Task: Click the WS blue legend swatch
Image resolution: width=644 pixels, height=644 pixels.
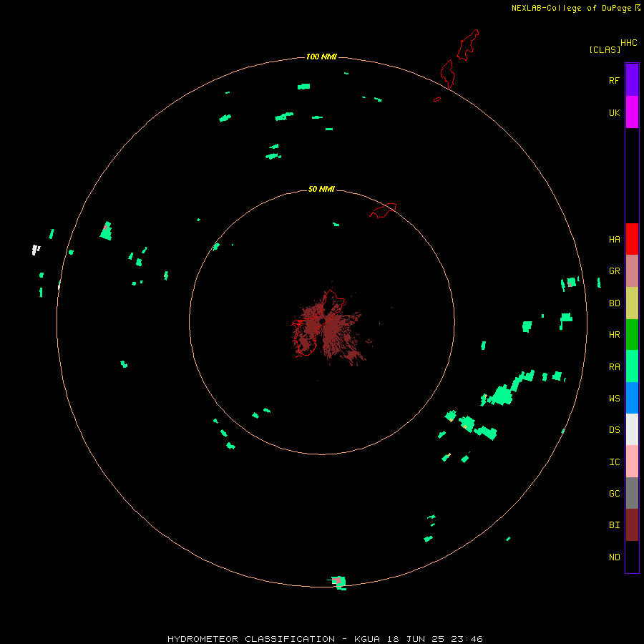Action: point(632,398)
